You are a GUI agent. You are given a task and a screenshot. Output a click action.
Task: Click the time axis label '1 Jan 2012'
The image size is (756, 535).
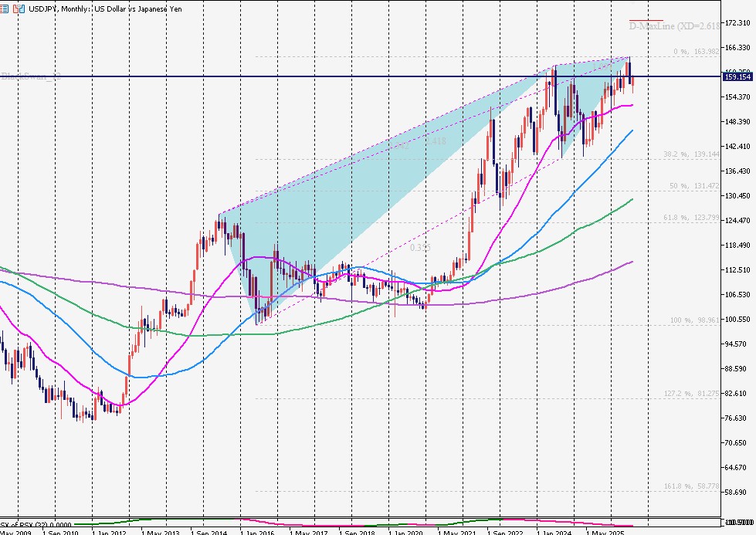click(108, 532)
